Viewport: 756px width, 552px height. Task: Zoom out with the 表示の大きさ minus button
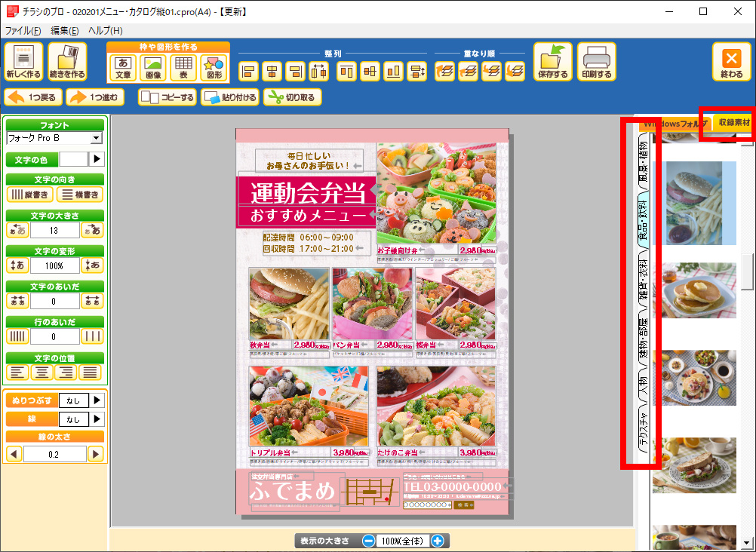(369, 541)
